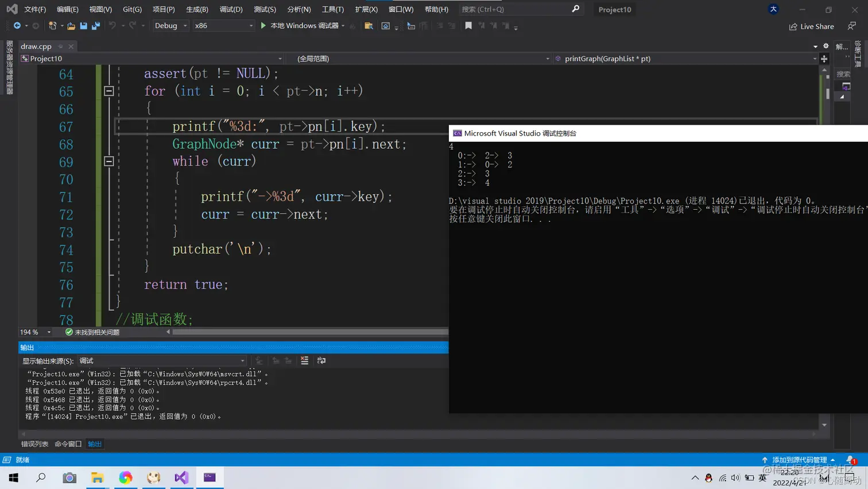Click 添加到源代码管理 in the status bar
Screen dimensions: 868x489
[x=799, y=460]
